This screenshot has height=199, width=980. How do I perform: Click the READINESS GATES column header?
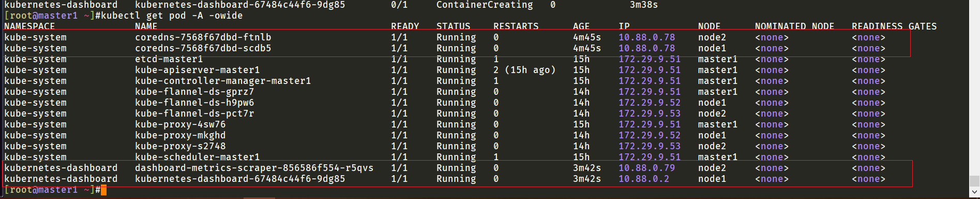[x=894, y=26]
